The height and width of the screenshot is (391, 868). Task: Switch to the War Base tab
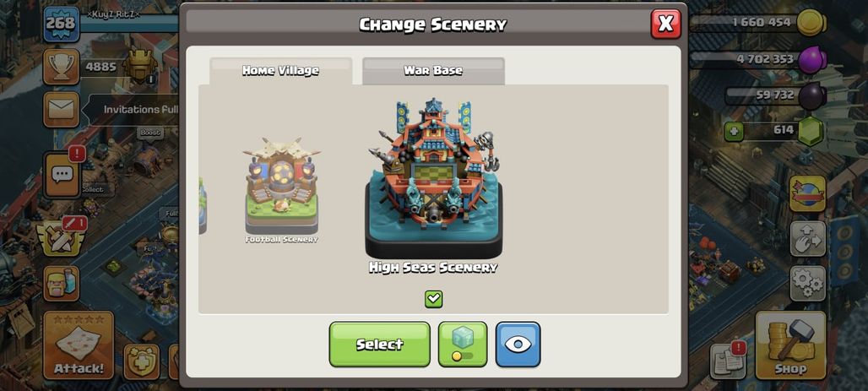click(x=433, y=71)
